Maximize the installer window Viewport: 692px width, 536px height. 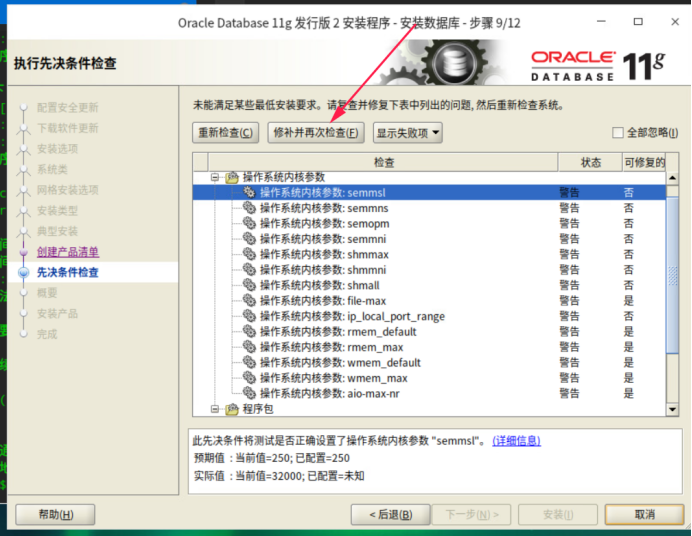pos(638,22)
